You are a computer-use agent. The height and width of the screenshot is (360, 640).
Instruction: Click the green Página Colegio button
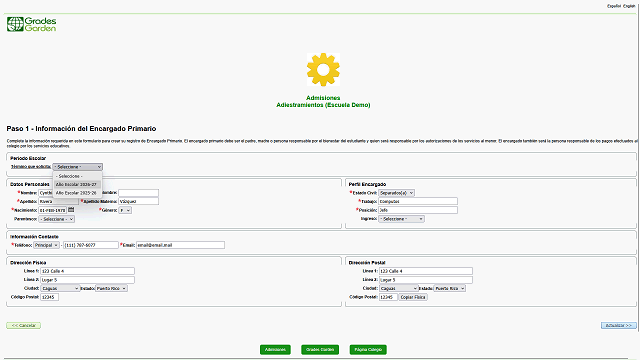pos(368,350)
